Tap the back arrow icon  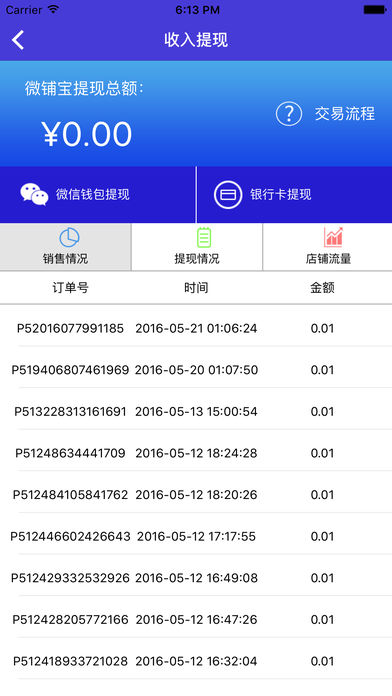click(18, 40)
